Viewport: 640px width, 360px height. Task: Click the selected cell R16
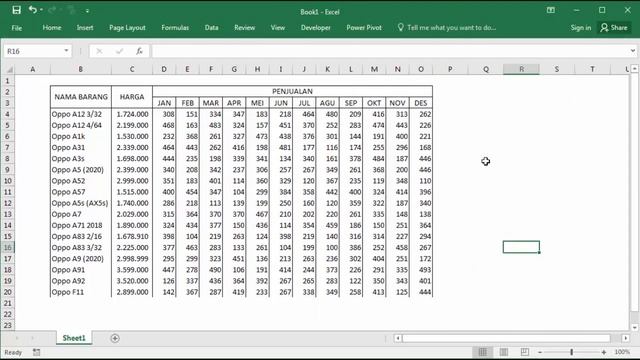pyautogui.click(x=521, y=247)
